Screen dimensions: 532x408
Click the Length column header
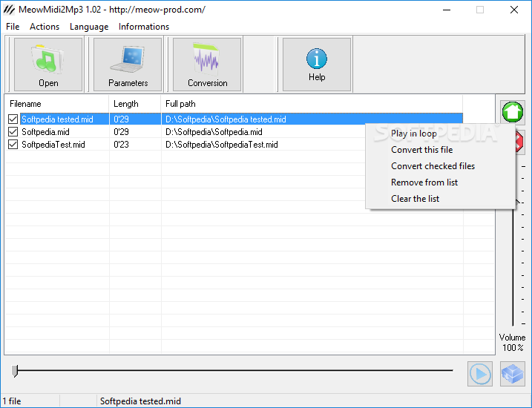click(x=135, y=104)
